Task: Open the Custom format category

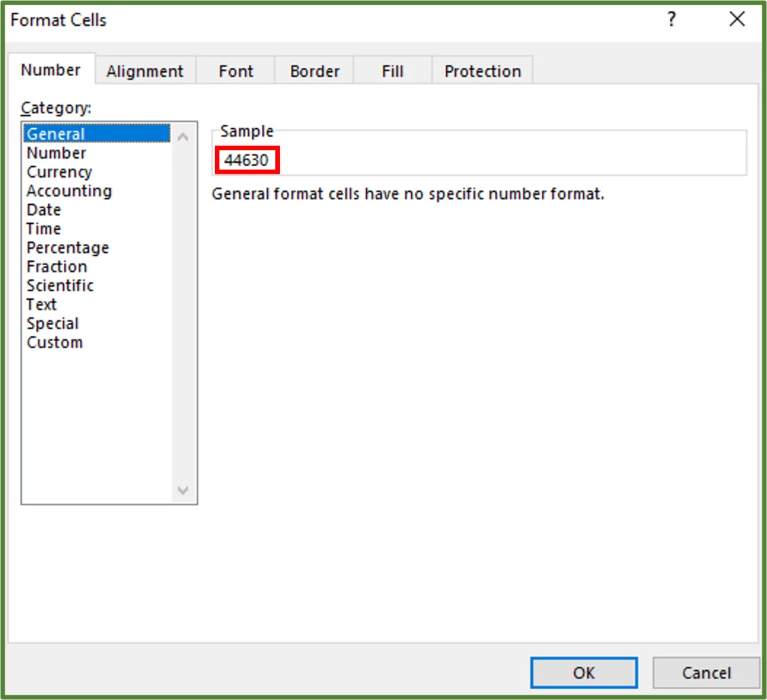Action: (x=54, y=343)
